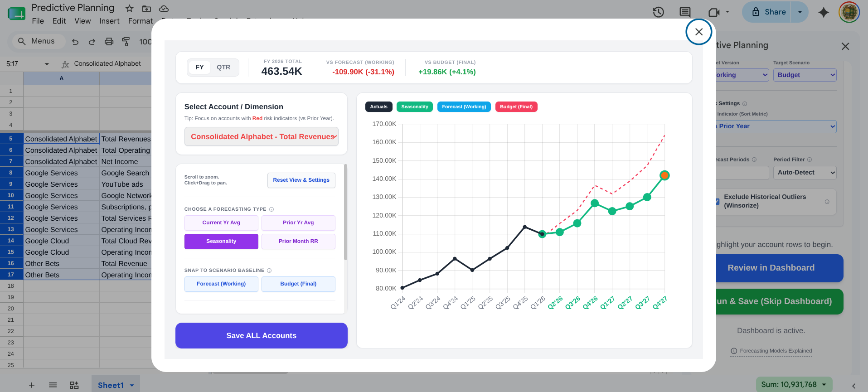868x392 pixels.
Task: Click the Q4'26 green forecast point
Action: tap(595, 203)
